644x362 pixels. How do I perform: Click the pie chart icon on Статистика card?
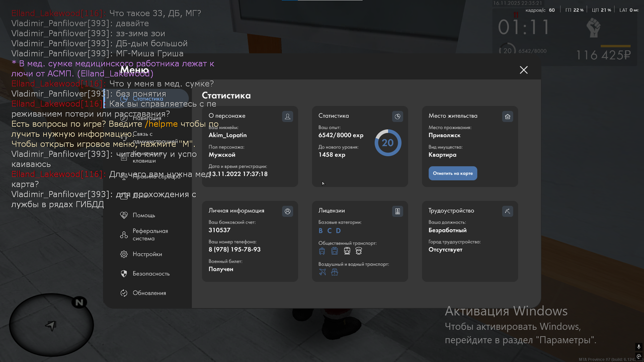pyautogui.click(x=397, y=117)
